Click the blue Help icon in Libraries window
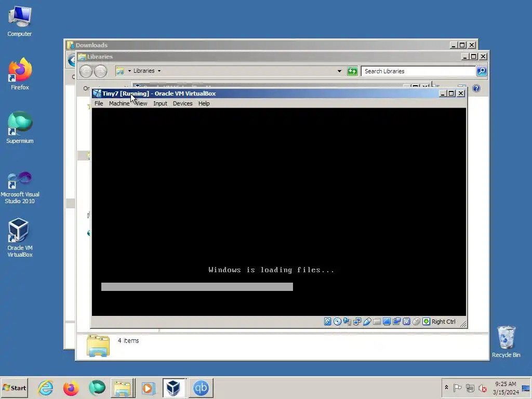The image size is (532, 399). pos(476,88)
